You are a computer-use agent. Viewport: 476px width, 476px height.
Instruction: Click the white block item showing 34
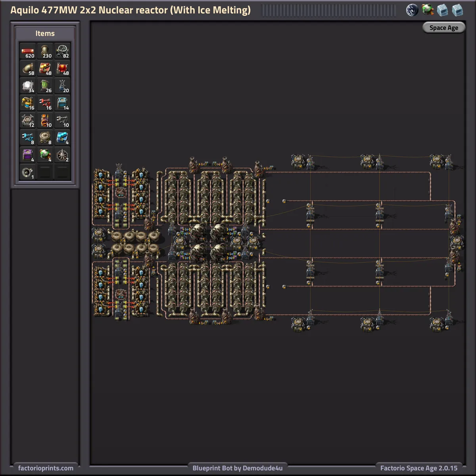pos(28,86)
